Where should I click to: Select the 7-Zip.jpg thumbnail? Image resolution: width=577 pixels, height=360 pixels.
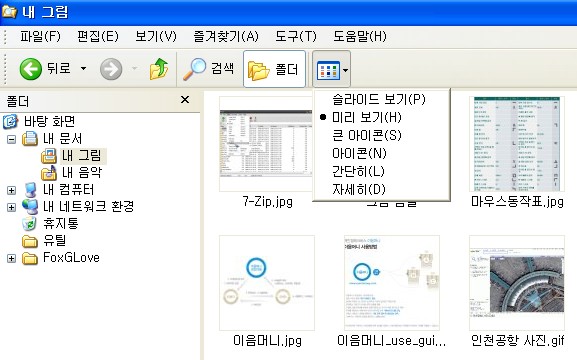pos(267,144)
